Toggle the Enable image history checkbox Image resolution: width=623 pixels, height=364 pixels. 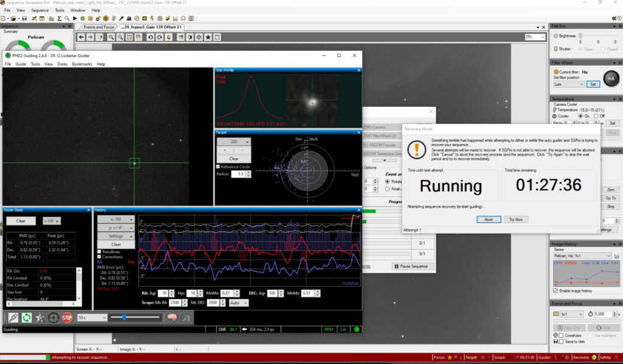(x=555, y=290)
